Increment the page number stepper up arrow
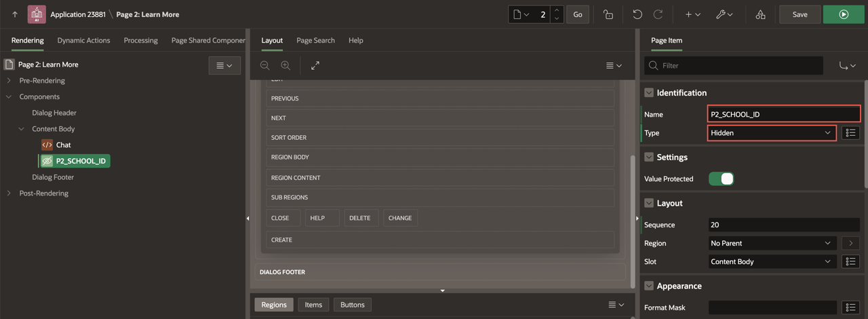Screen dimensions: 868x319 point(557,10)
